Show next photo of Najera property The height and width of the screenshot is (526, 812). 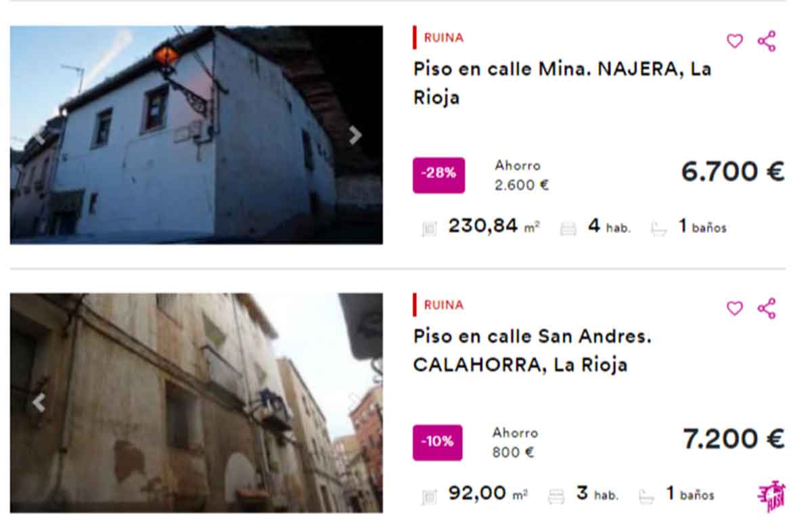pyautogui.click(x=355, y=135)
